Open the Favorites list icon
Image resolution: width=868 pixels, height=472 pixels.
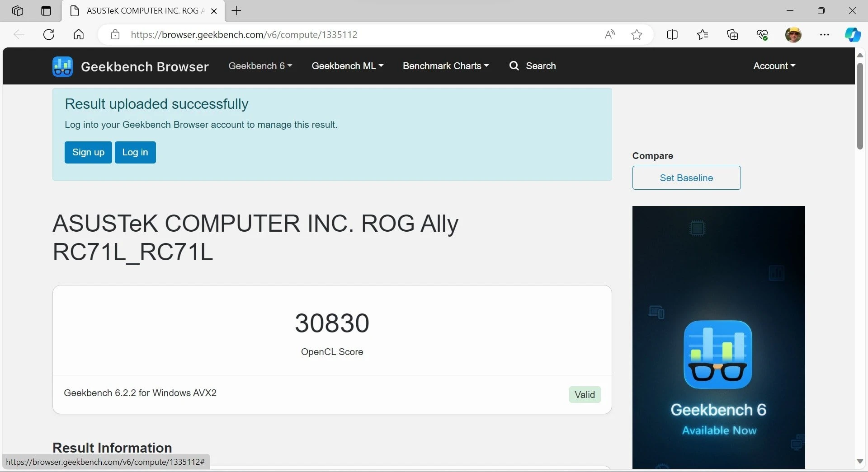click(703, 34)
